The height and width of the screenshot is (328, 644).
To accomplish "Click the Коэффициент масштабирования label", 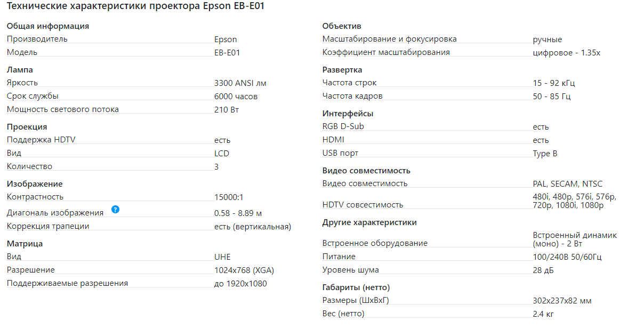I will pyautogui.click(x=386, y=52).
